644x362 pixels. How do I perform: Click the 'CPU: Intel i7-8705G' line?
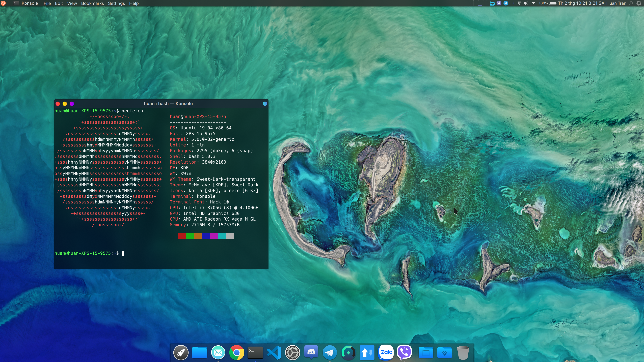point(214,208)
